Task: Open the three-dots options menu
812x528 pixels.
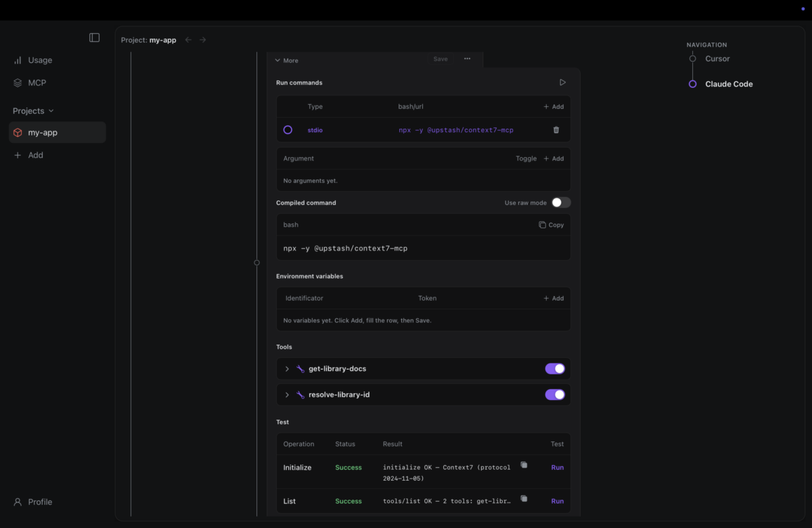Action: tap(467, 59)
